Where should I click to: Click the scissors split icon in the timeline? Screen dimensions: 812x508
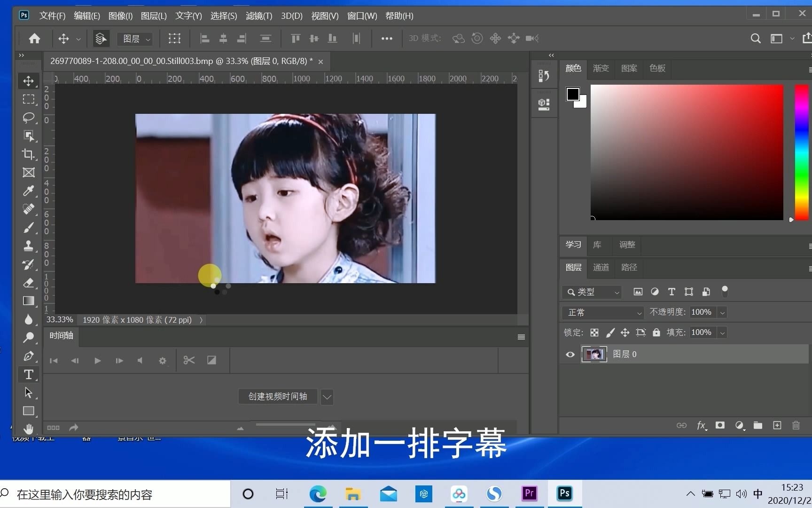189,360
